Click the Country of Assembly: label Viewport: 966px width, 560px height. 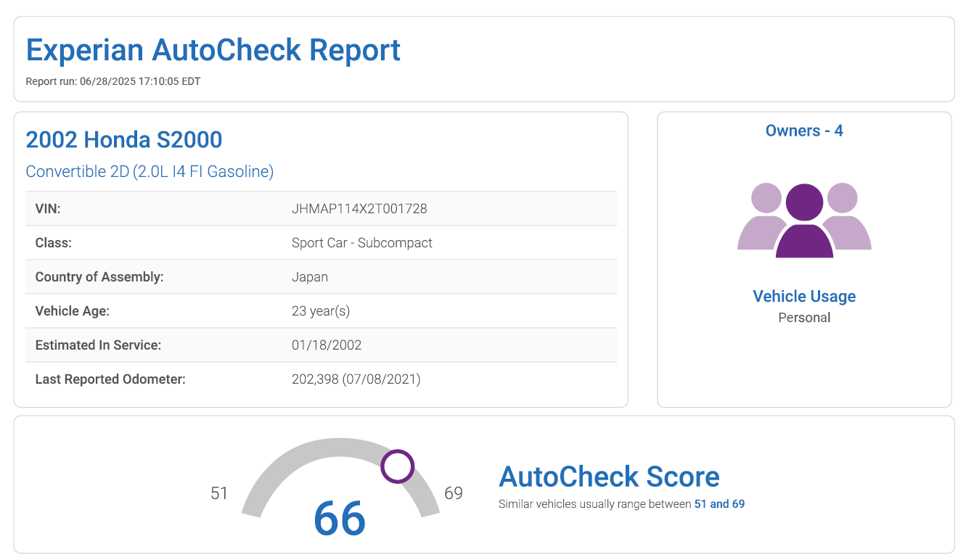click(99, 277)
